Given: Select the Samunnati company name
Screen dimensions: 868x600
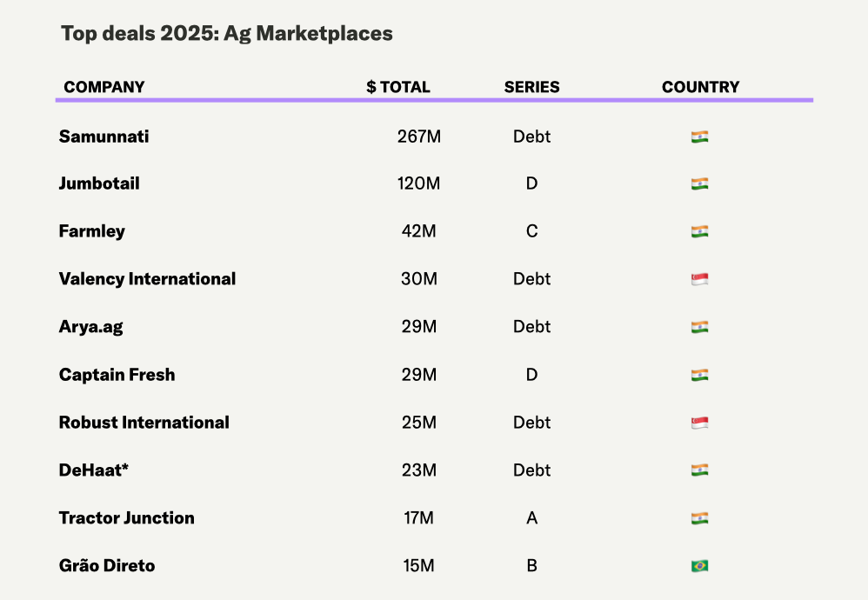Looking at the screenshot, I should click(103, 137).
